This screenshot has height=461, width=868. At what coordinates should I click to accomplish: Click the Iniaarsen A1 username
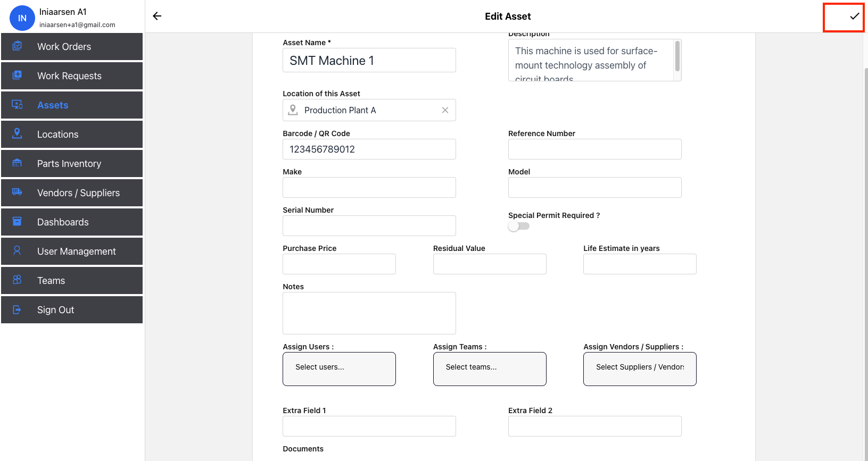(x=63, y=12)
